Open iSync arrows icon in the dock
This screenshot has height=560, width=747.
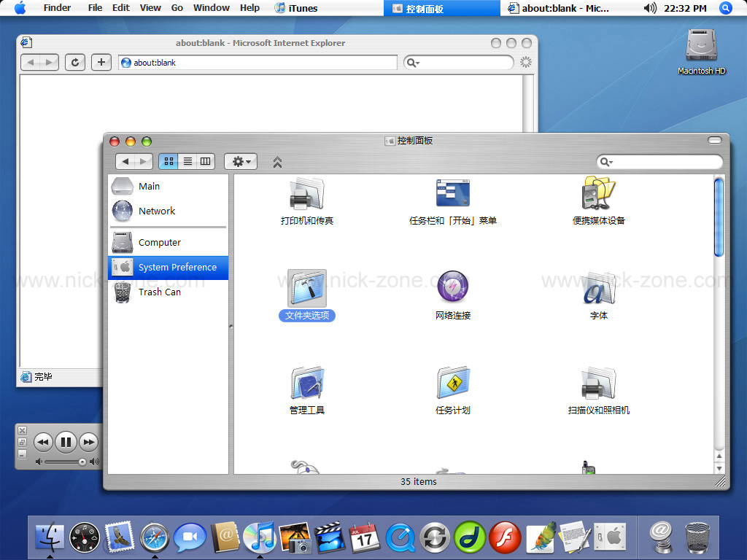point(435,537)
